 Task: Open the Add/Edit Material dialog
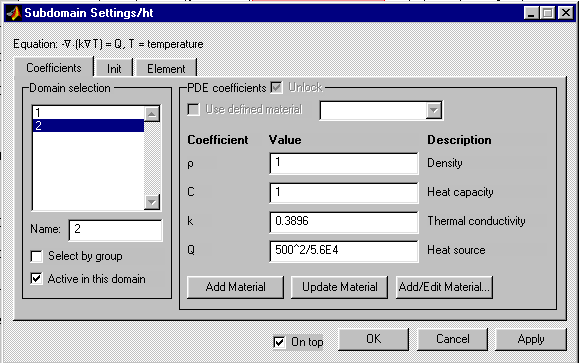point(444,287)
